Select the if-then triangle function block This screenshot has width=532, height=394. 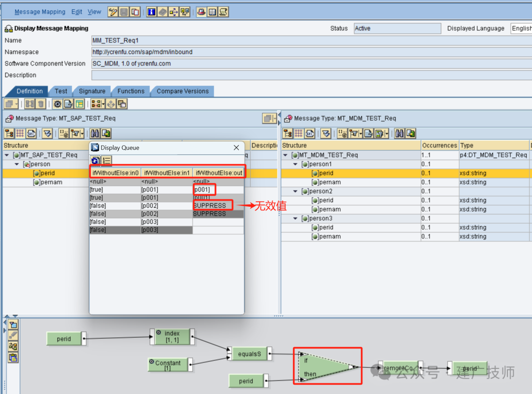click(327, 366)
